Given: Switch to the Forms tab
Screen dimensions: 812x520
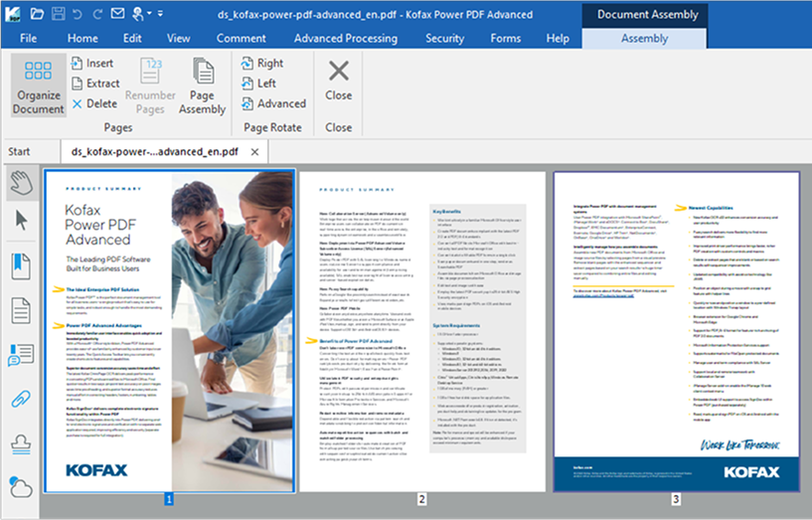Looking at the screenshot, I should (x=506, y=39).
